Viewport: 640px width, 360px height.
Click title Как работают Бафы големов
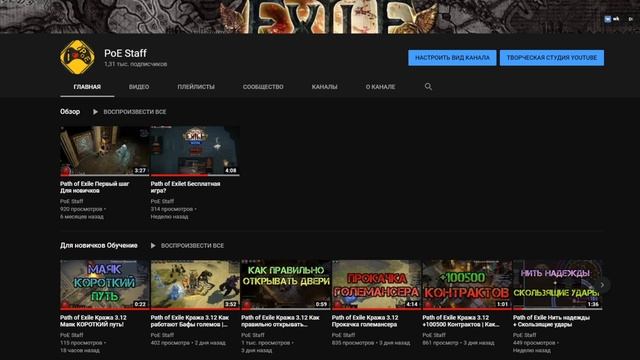(x=190, y=321)
